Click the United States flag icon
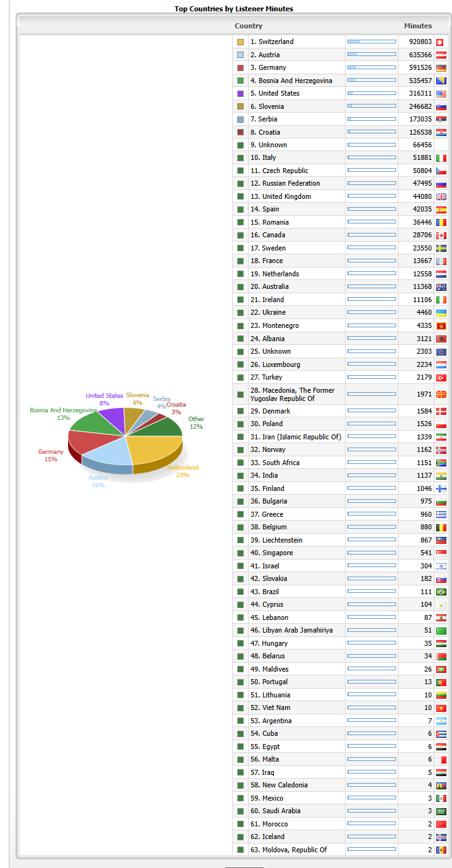Viewport: 452px width, 868px height. (x=441, y=94)
